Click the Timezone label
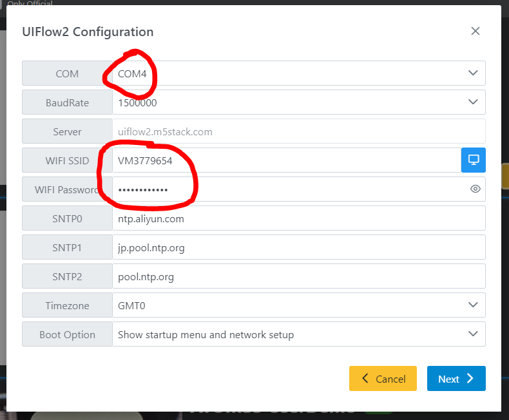The width and height of the screenshot is (509, 420). (x=67, y=305)
